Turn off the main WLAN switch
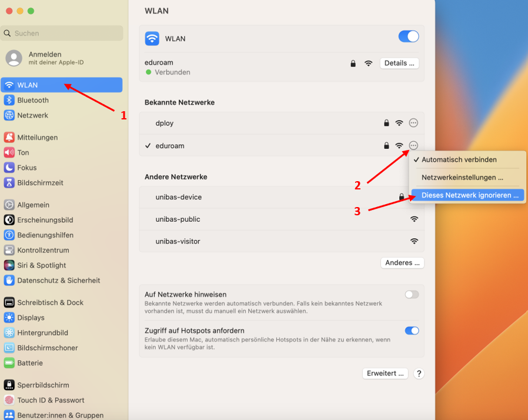 point(409,36)
